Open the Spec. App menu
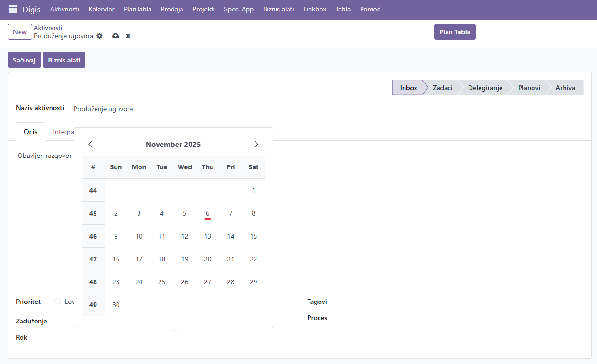 [x=239, y=9]
